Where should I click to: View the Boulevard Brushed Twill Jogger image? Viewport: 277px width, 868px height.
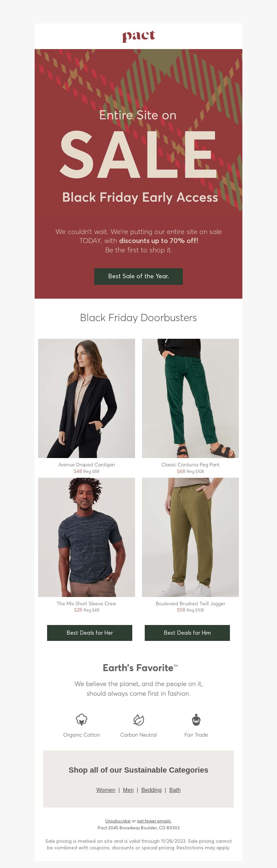(190, 537)
